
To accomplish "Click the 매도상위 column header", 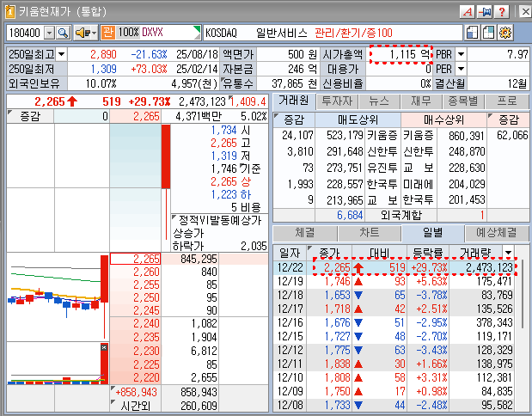I will pyautogui.click(x=358, y=119).
